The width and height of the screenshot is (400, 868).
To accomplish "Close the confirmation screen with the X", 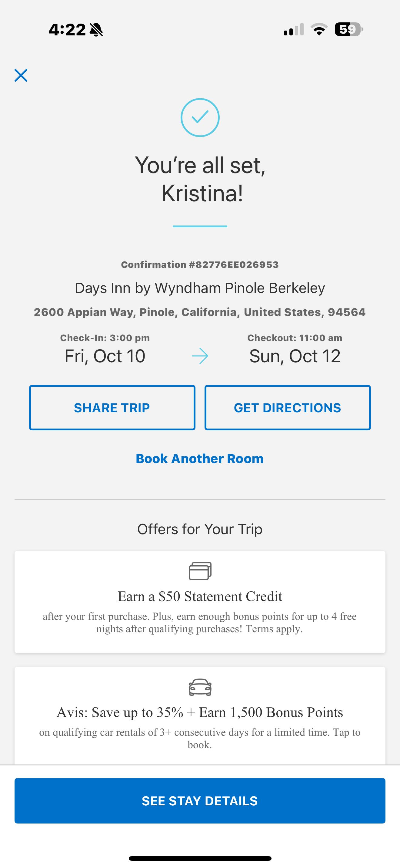I will (21, 75).
